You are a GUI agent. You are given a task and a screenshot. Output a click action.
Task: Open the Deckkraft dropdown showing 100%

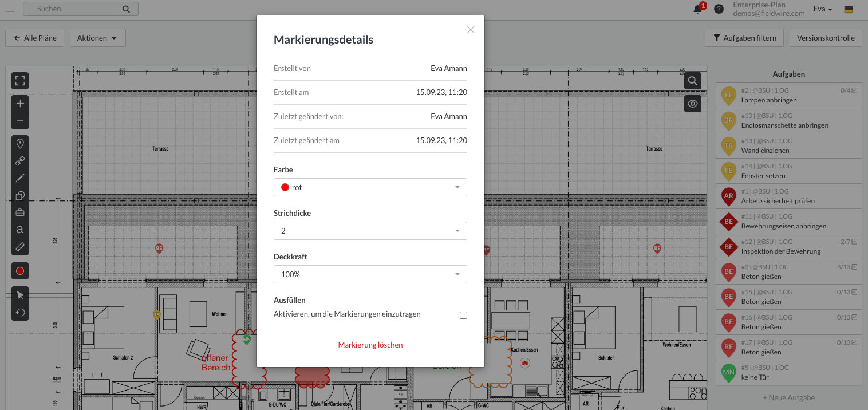point(370,274)
